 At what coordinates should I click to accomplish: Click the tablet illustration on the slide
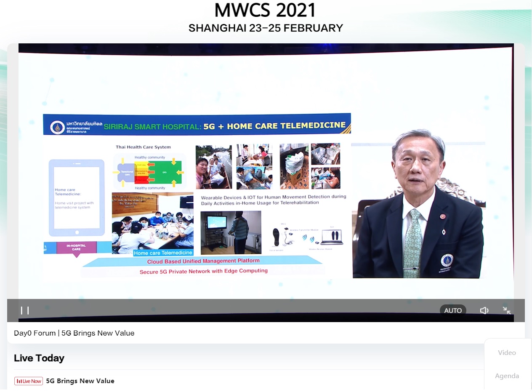pyautogui.click(x=76, y=197)
